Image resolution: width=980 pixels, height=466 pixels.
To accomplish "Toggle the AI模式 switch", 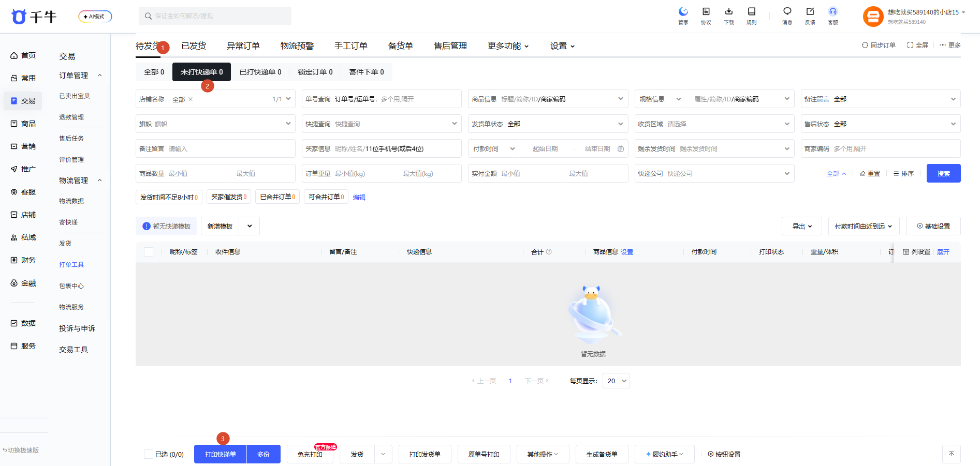I will coord(95,17).
